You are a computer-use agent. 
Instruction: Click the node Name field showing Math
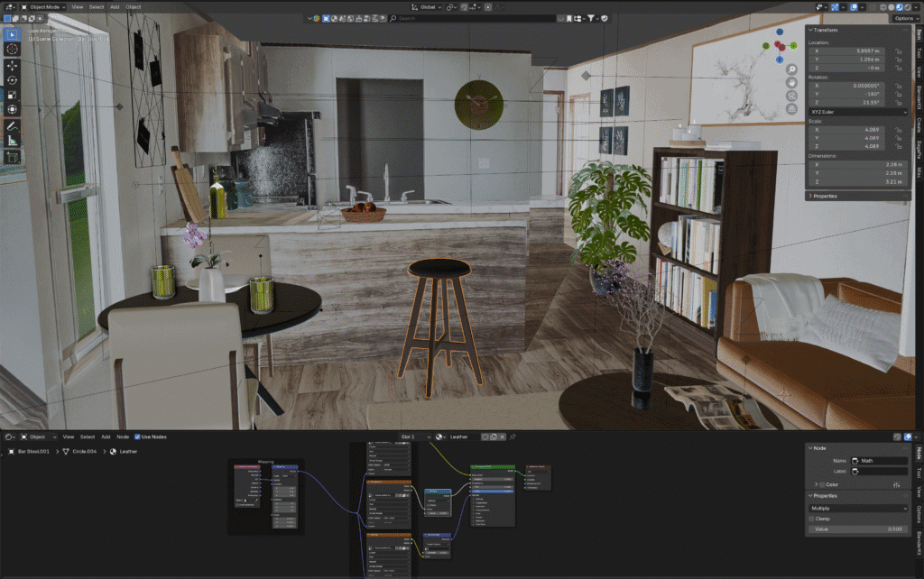pyautogui.click(x=879, y=461)
